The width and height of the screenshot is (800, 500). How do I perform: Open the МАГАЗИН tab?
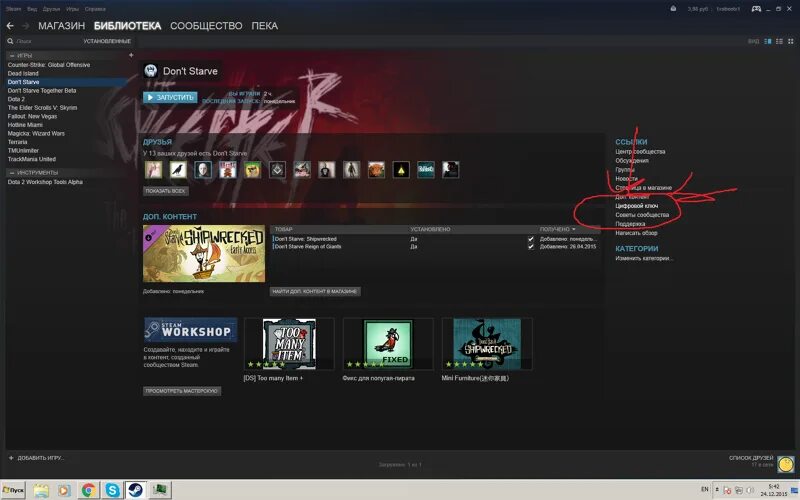pos(61,26)
